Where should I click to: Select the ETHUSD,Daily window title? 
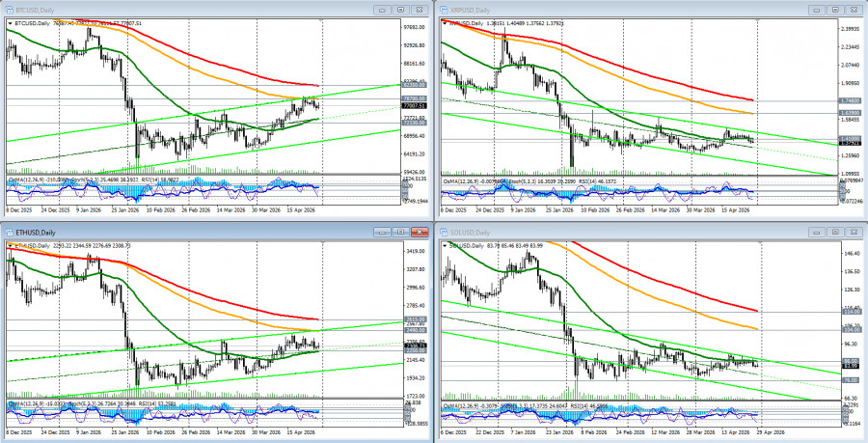[35, 233]
